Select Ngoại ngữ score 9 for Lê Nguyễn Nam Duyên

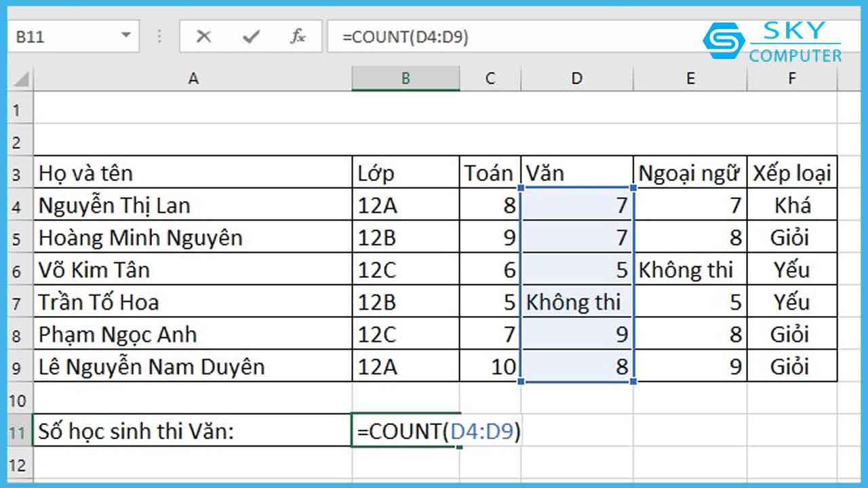pyautogui.click(x=690, y=367)
